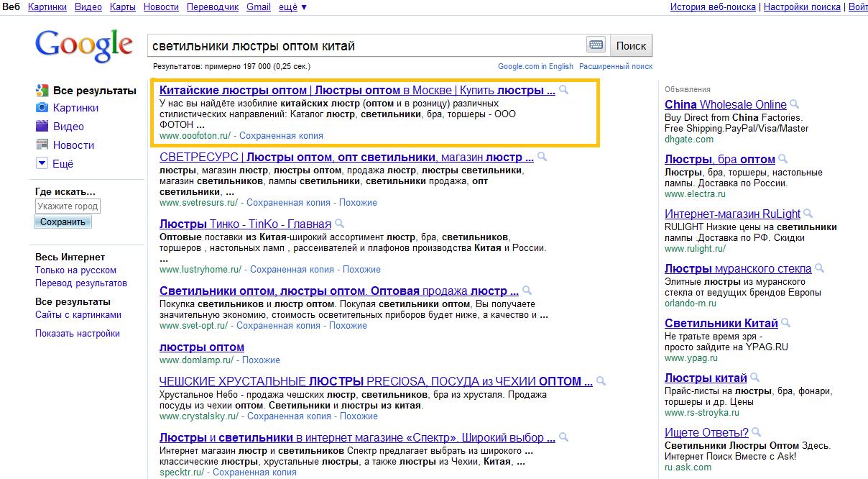Open Светильники Китай ad link
The width and height of the screenshot is (868, 479).
tap(721, 324)
